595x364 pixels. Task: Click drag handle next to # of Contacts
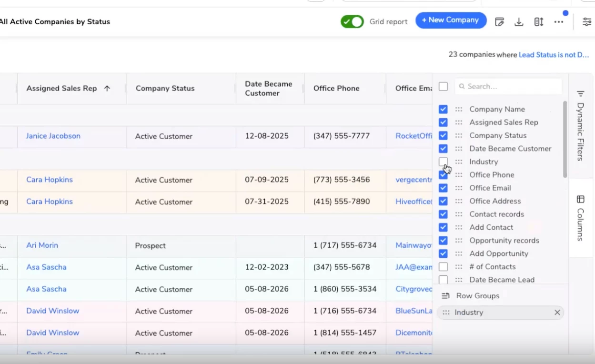(458, 266)
